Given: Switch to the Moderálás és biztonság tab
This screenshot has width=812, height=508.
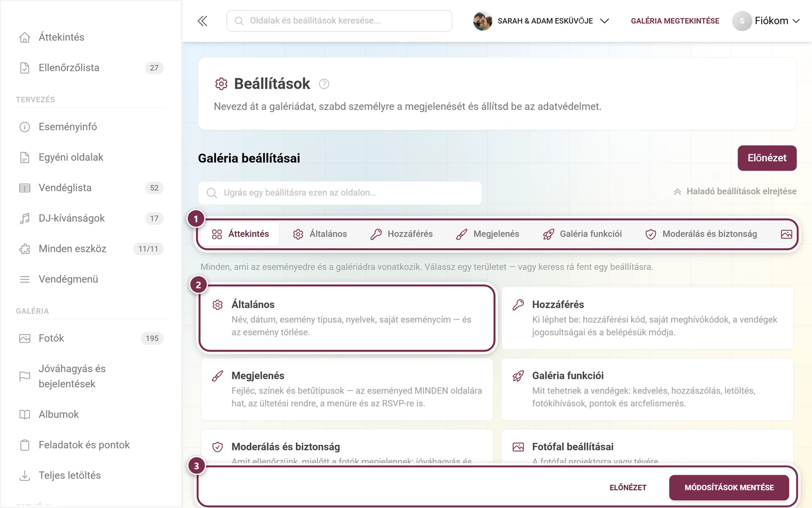Looking at the screenshot, I should (701, 234).
